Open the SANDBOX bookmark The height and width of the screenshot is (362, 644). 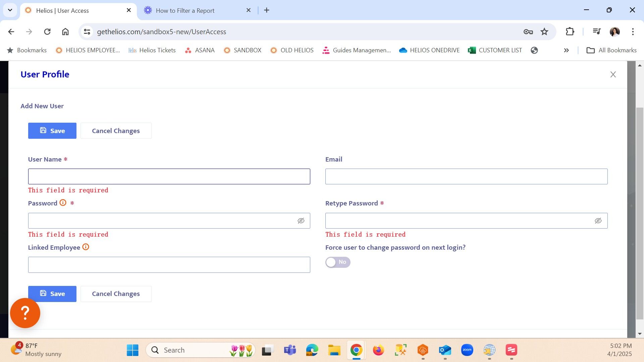242,50
